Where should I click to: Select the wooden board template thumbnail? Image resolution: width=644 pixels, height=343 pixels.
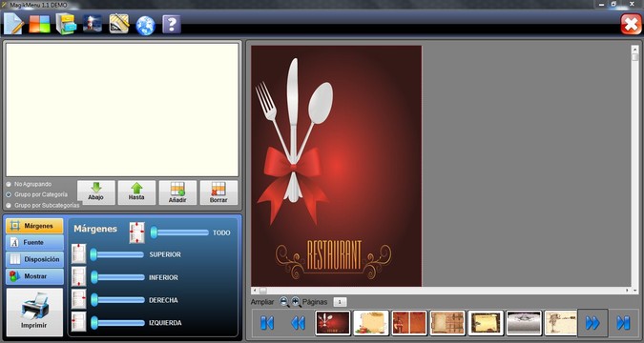447,323
